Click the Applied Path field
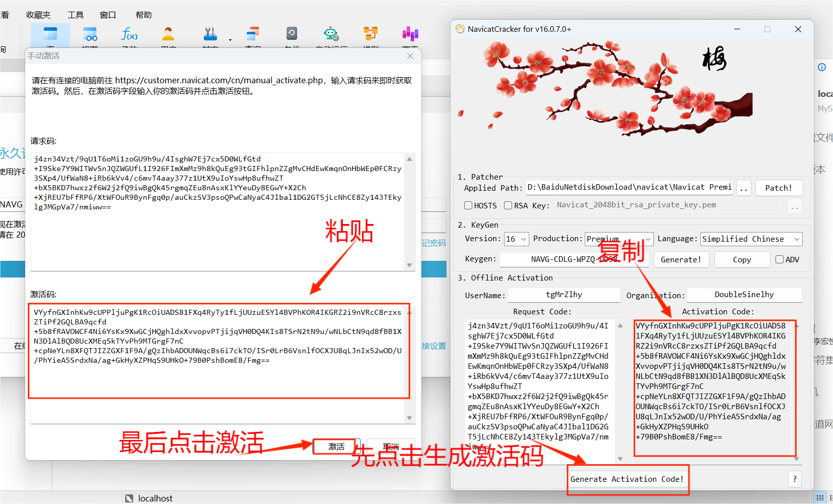This screenshot has width=833, height=504. 629,187
